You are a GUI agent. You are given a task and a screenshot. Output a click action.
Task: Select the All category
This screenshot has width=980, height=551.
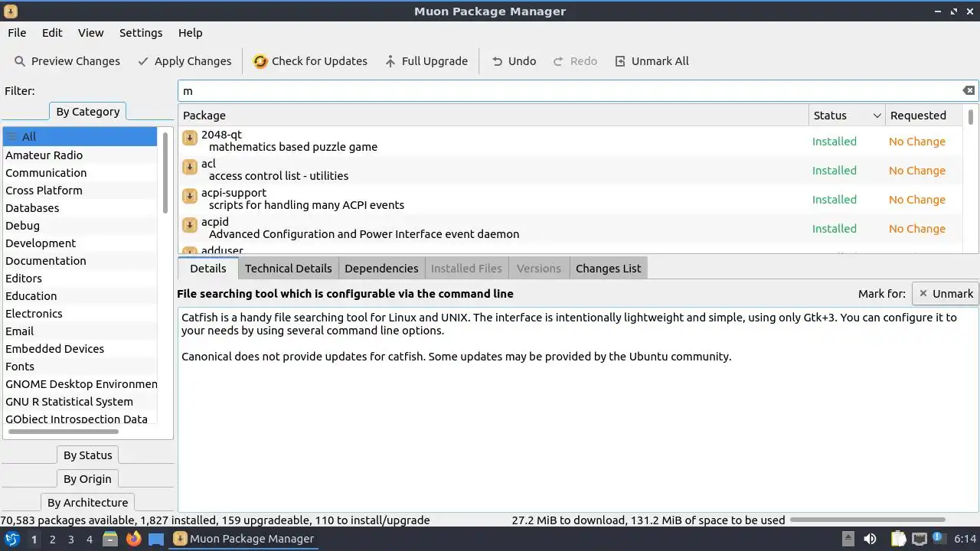coord(80,137)
